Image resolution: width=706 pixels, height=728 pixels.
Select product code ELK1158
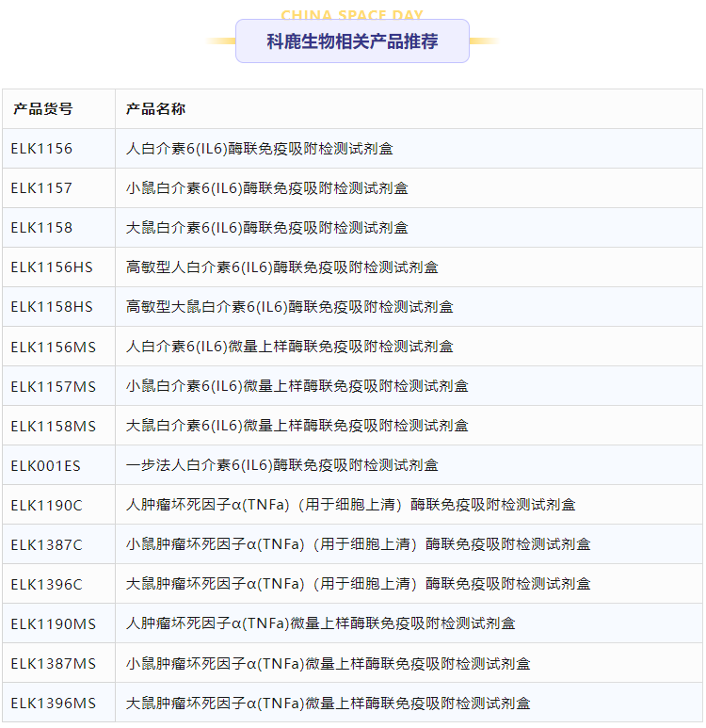(x=41, y=228)
